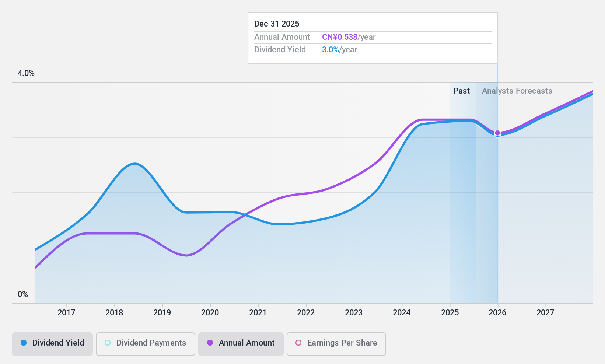Click the tooltip Dividend Yield label

[280, 50]
